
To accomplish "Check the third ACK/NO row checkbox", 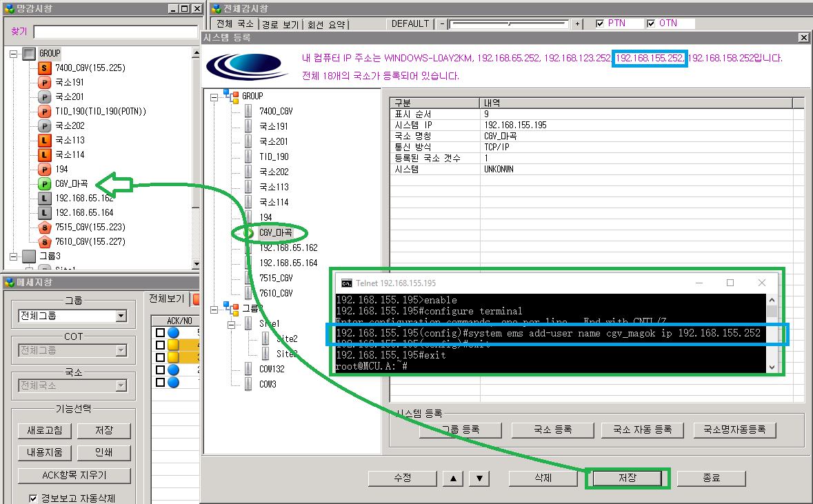I will coord(160,358).
